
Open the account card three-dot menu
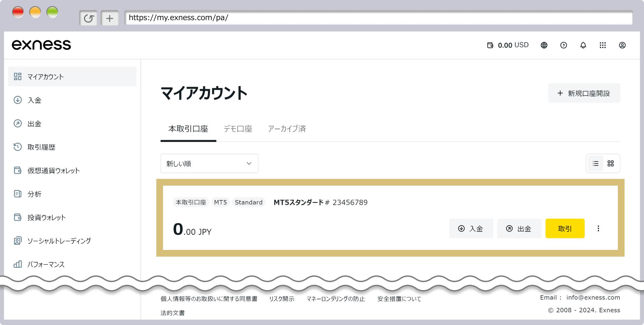pos(598,229)
